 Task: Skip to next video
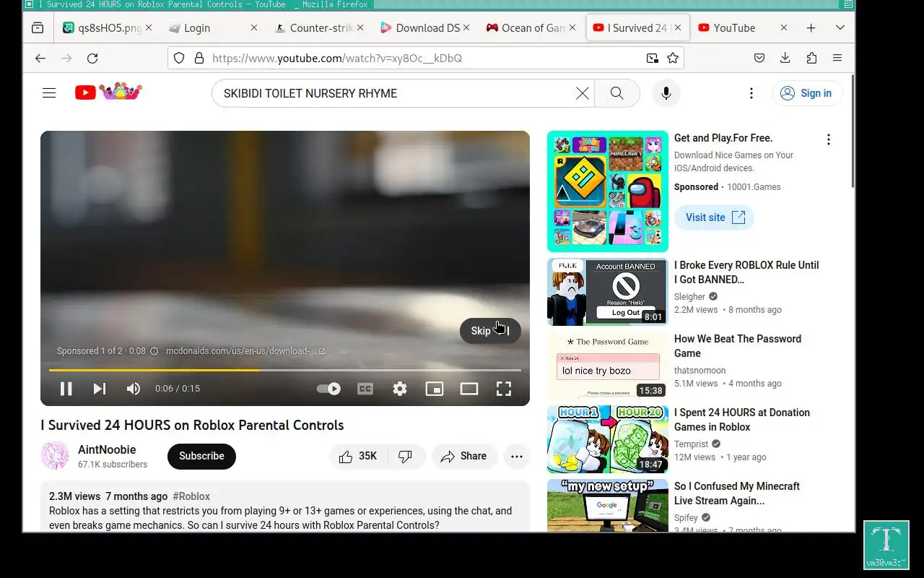click(x=100, y=389)
